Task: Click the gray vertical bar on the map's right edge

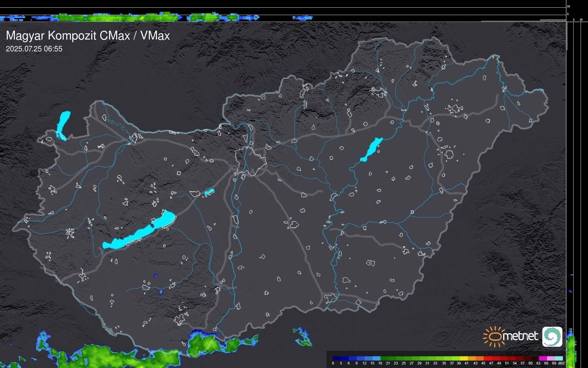Action: click(x=567, y=36)
